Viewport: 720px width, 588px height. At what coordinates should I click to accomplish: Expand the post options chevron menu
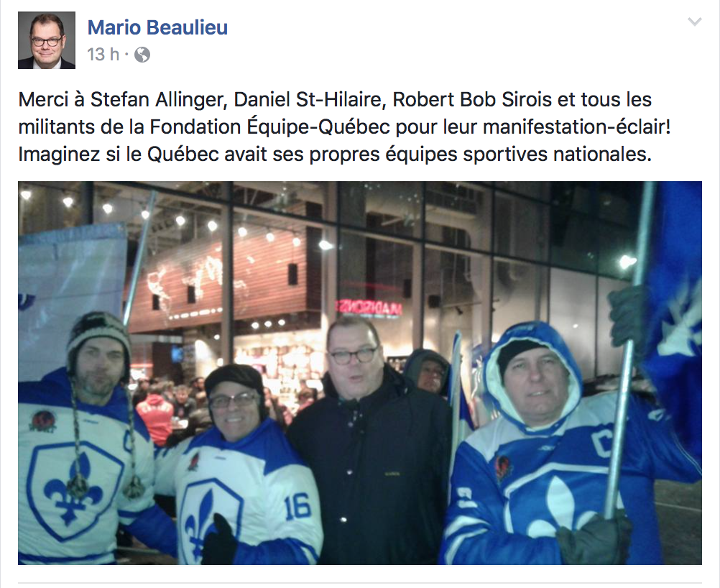coord(694,22)
